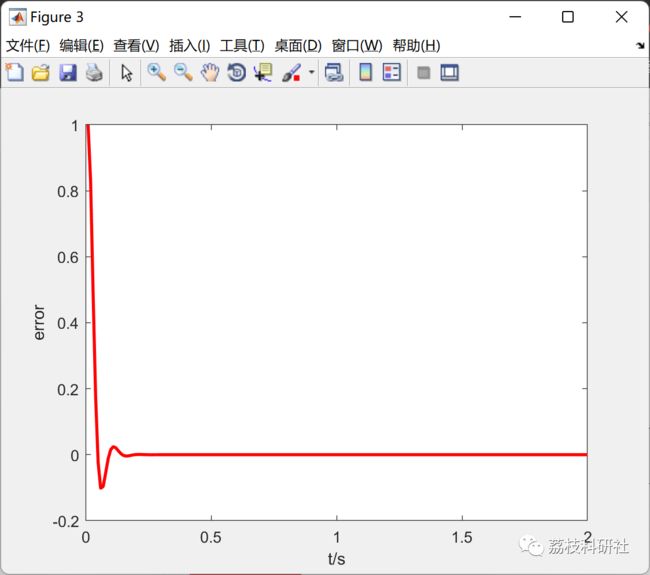This screenshot has height=575, width=650.
Task: Select the Pan hand tool
Action: tap(210, 73)
